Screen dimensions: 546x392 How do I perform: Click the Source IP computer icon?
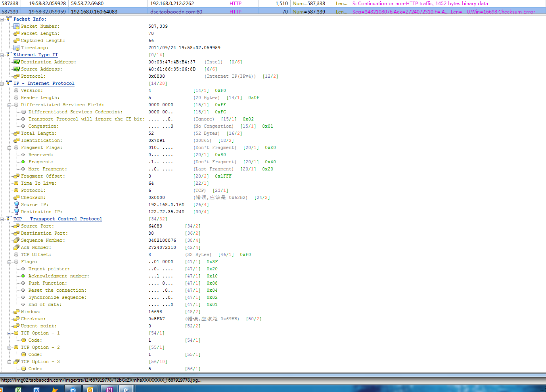click(16, 205)
